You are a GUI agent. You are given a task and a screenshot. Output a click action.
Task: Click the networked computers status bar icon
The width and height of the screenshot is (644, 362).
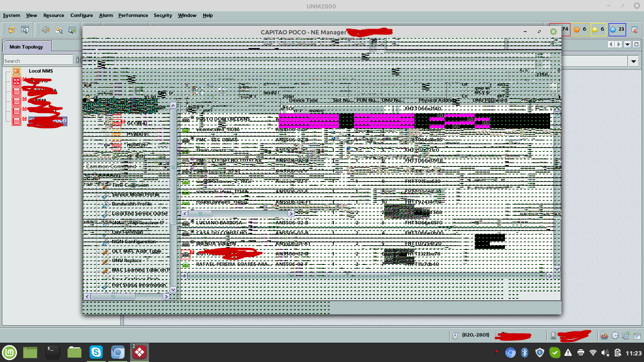click(626, 336)
